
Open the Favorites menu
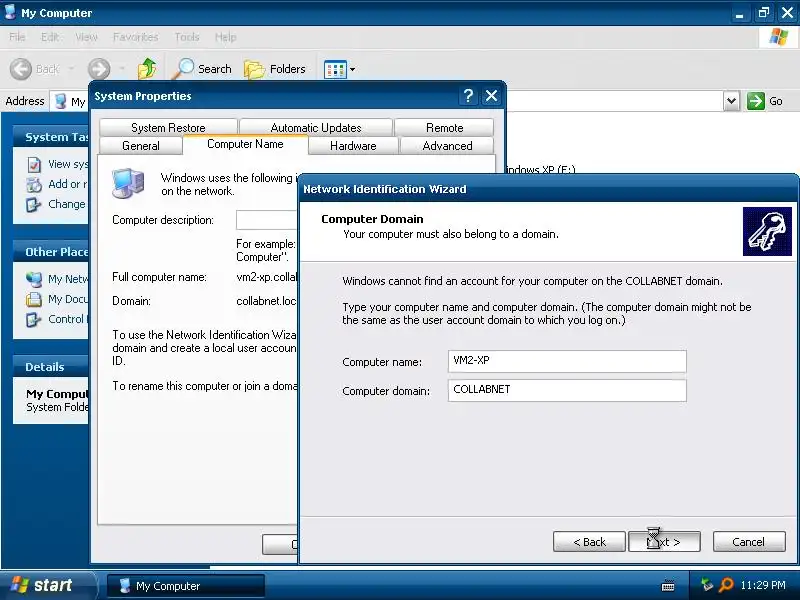[135, 37]
